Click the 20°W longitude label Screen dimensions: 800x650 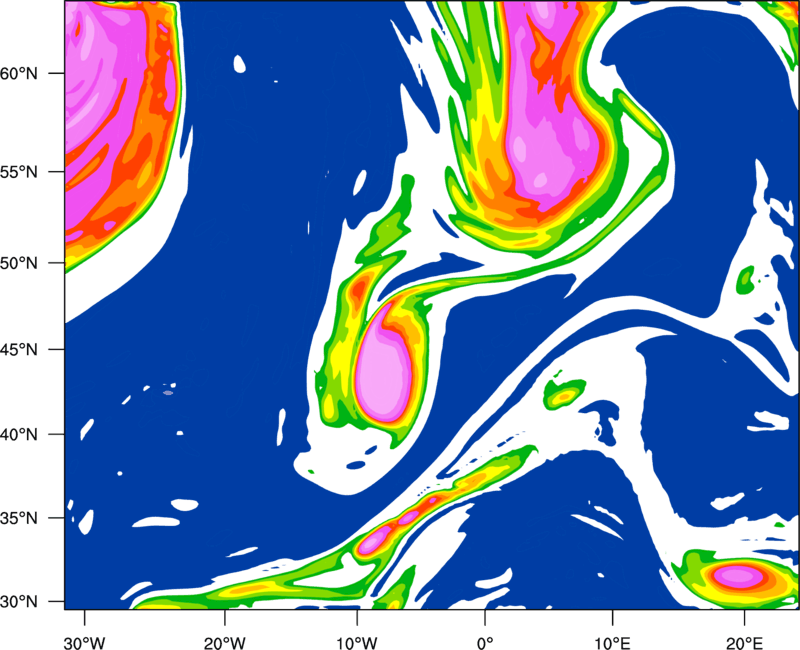(225, 643)
